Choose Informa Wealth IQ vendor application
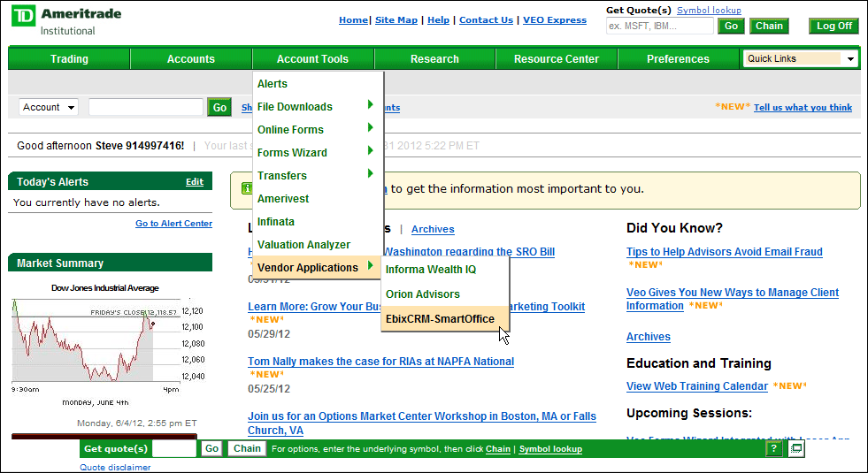This screenshot has height=473, width=868. [445, 270]
